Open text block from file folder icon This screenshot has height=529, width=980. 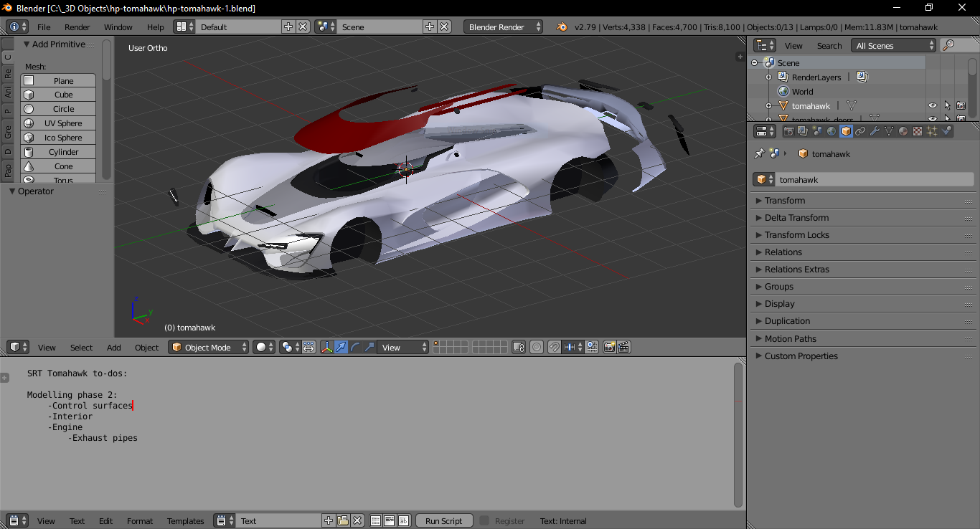(343, 520)
